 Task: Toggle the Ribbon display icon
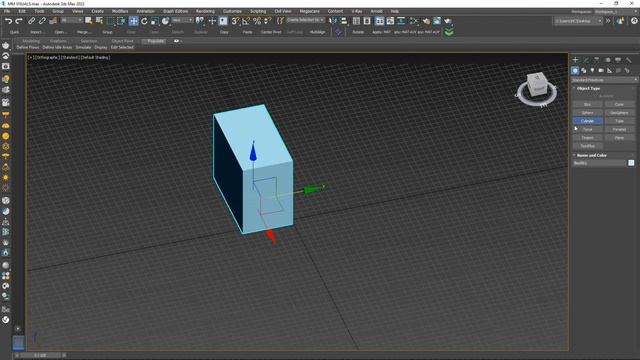[x=380, y=21]
